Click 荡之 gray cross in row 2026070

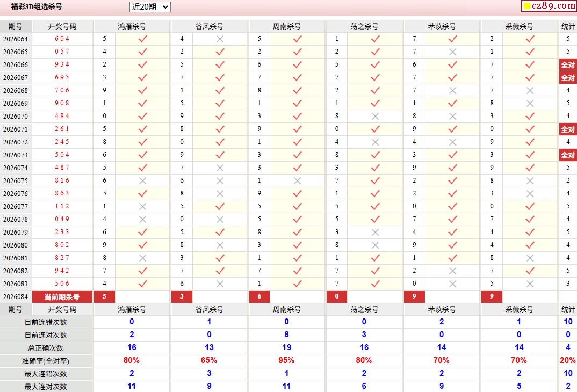point(375,116)
